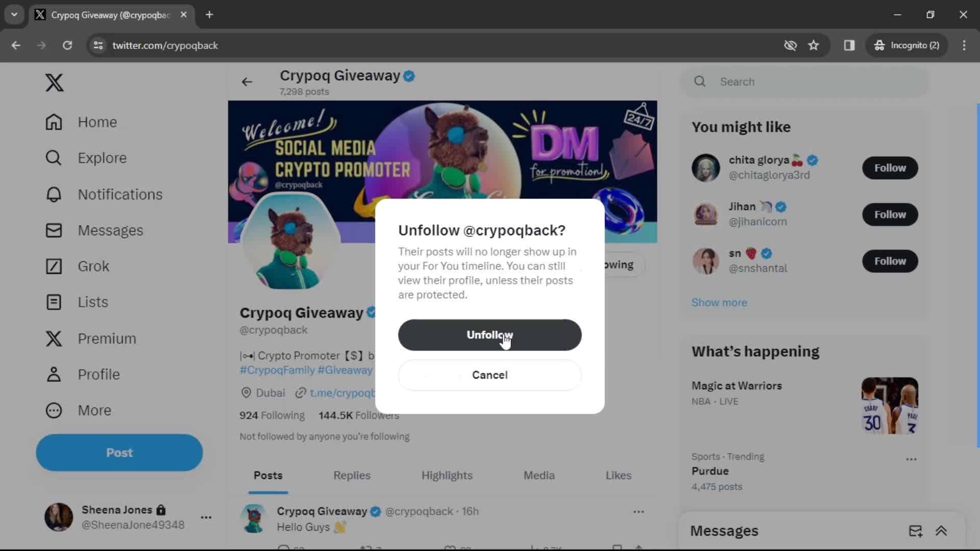Navigate to Explore section
This screenshot has height=551, width=980.
coord(102,158)
